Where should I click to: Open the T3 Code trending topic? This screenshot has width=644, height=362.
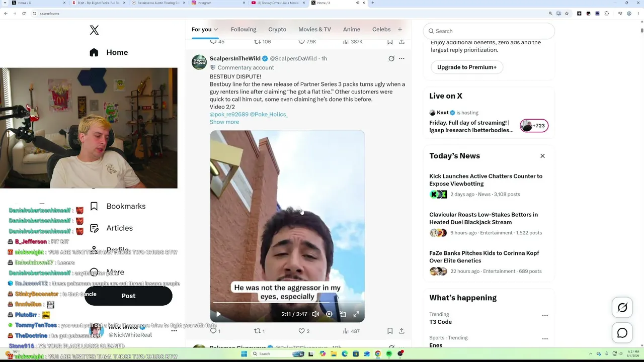pyautogui.click(x=440, y=322)
